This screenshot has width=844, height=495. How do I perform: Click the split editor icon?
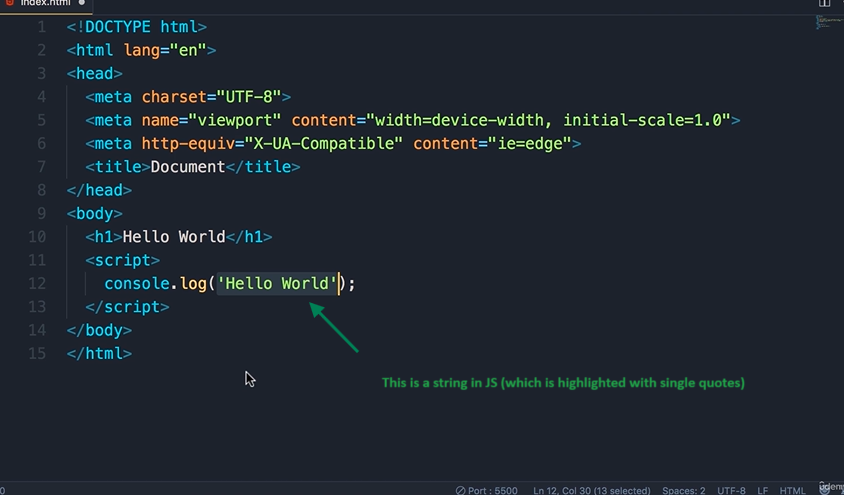coord(825,4)
